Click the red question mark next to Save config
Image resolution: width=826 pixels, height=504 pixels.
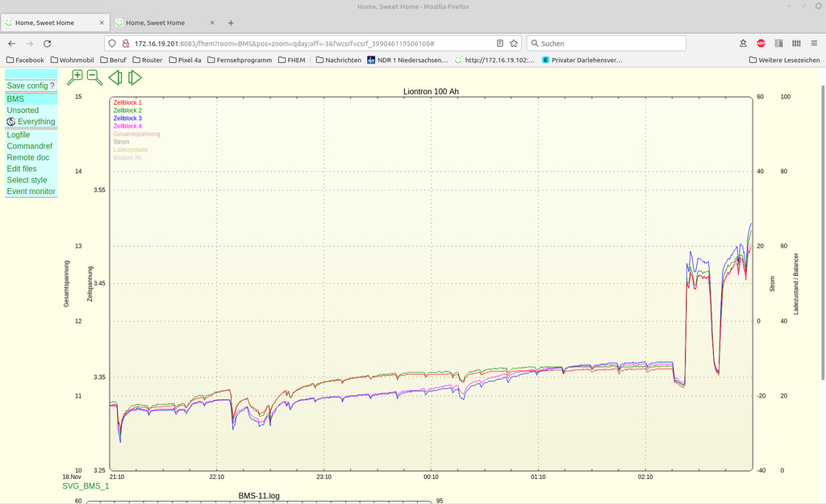[52, 85]
